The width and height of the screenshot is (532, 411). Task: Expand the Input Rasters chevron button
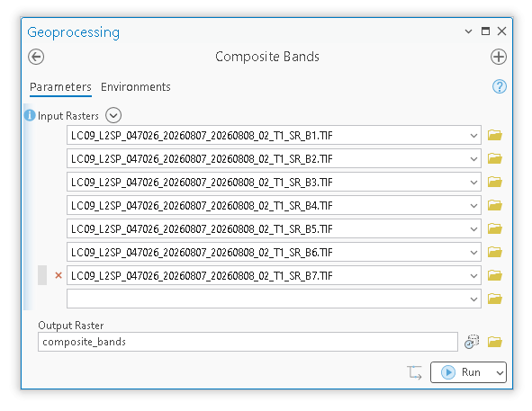(113, 115)
